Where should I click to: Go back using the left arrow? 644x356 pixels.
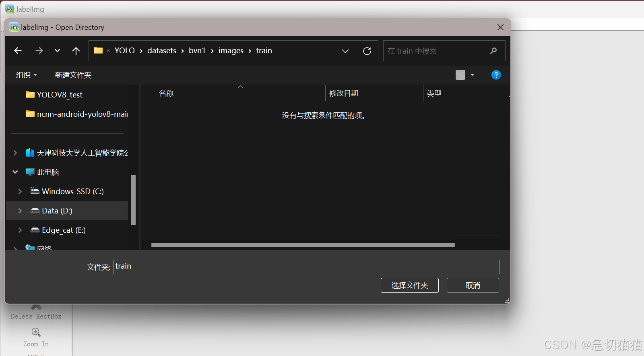pos(18,51)
